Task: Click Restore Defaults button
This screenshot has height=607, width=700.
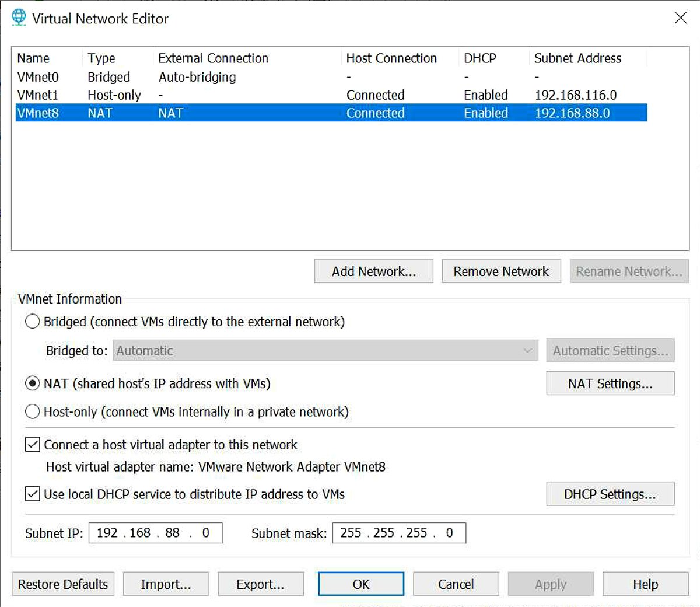Action: tap(62, 584)
